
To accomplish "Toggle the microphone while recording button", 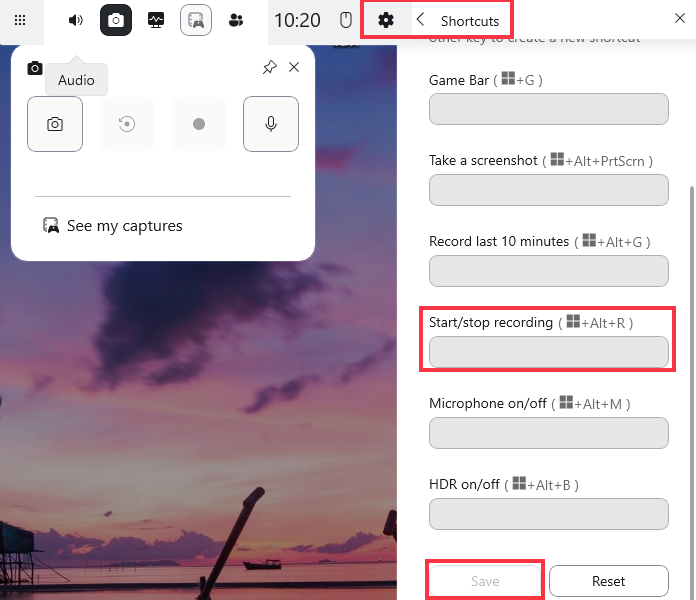I will click(271, 124).
